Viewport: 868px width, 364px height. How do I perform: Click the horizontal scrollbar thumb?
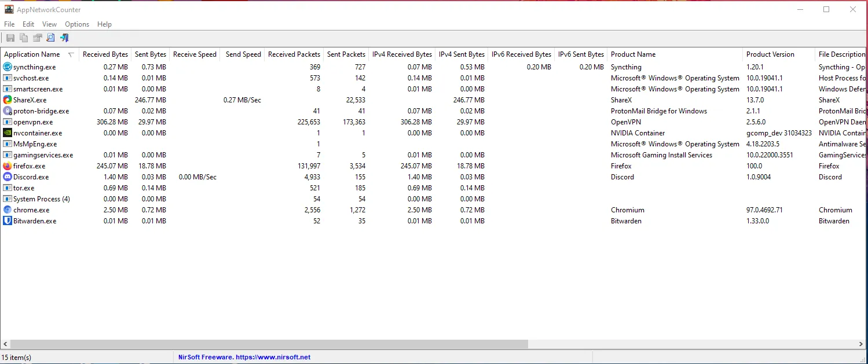click(269, 344)
